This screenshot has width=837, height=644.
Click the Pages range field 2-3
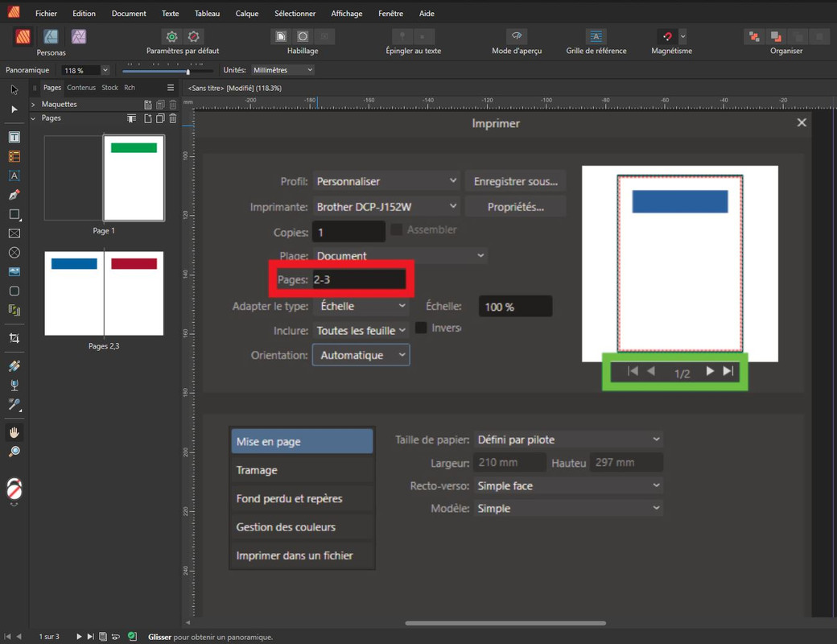tap(359, 279)
